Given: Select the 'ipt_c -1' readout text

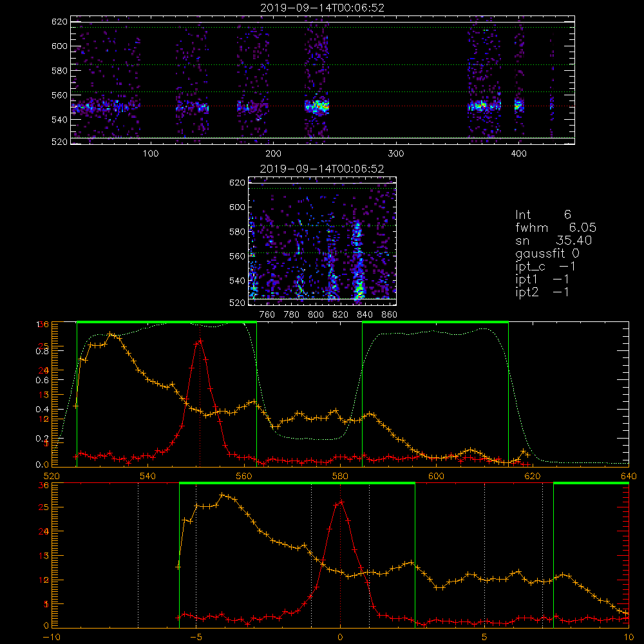Looking at the screenshot, I should coord(545,267).
